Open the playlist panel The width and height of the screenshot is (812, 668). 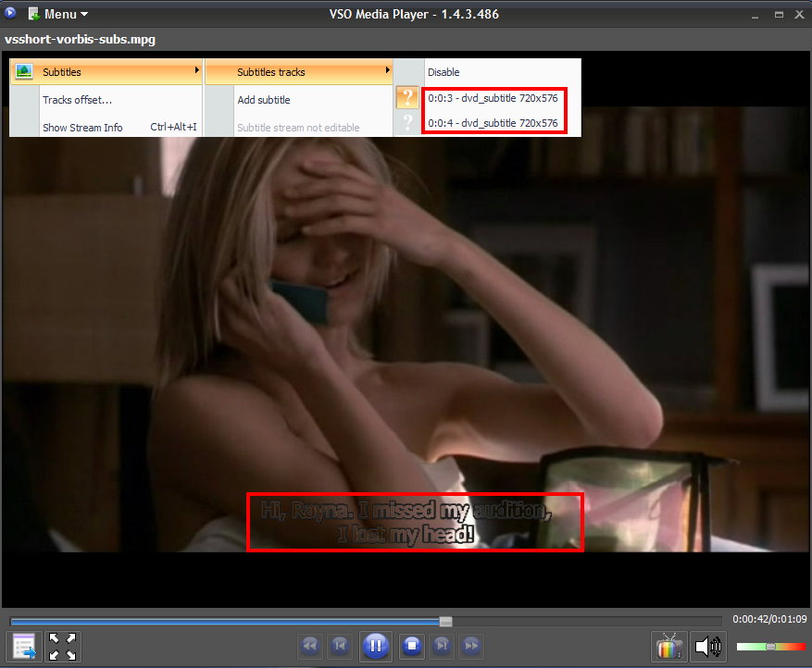[24, 647]
